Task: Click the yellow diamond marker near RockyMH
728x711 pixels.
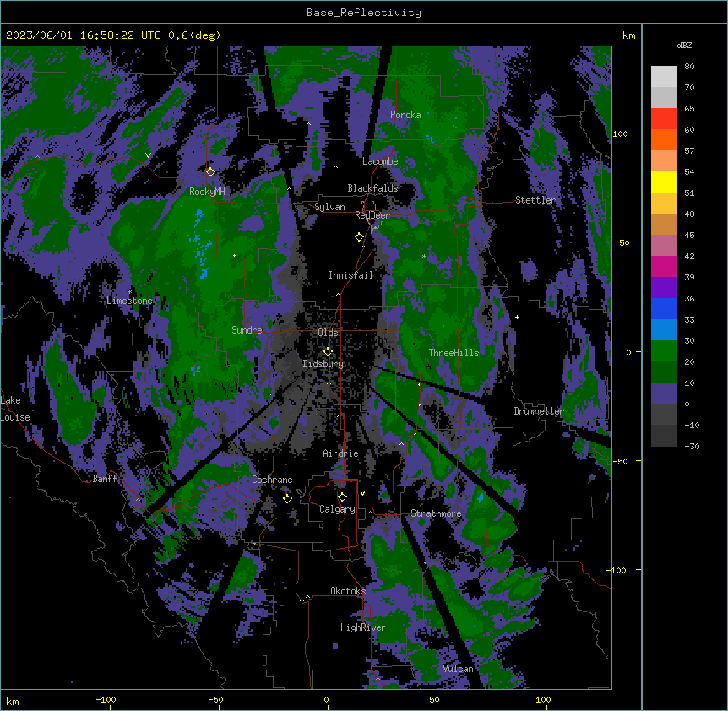Action: tap(210, 172)
